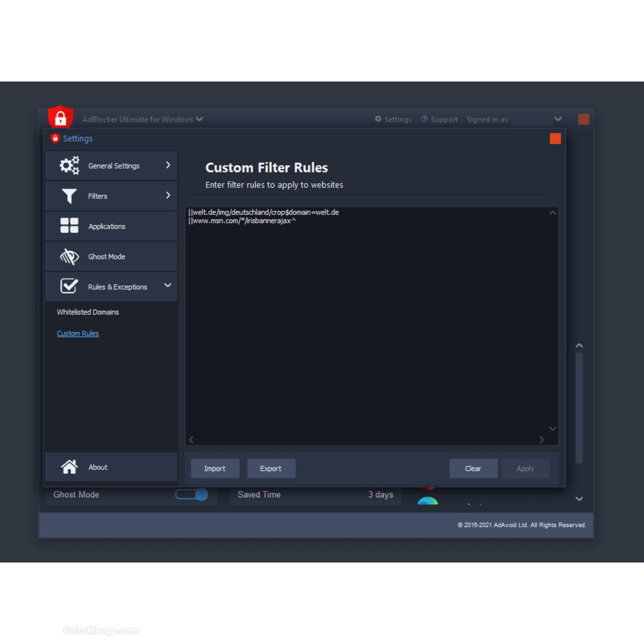Viewport: 644px width, 644px height.
Task: Click the About house icon
Action: [x=69, y=467]
